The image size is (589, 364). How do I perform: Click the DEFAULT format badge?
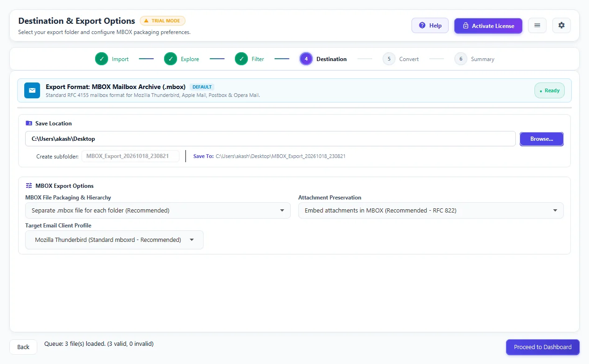[202, 87]
